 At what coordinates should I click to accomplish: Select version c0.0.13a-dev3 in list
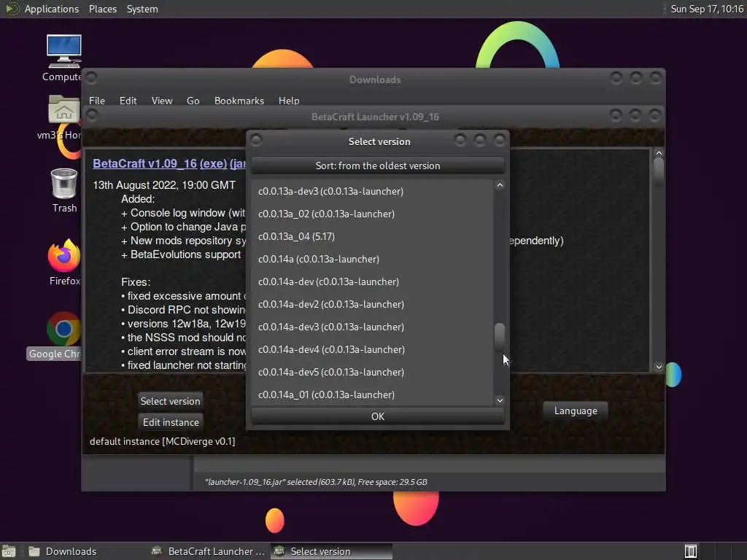click(373, 191)
